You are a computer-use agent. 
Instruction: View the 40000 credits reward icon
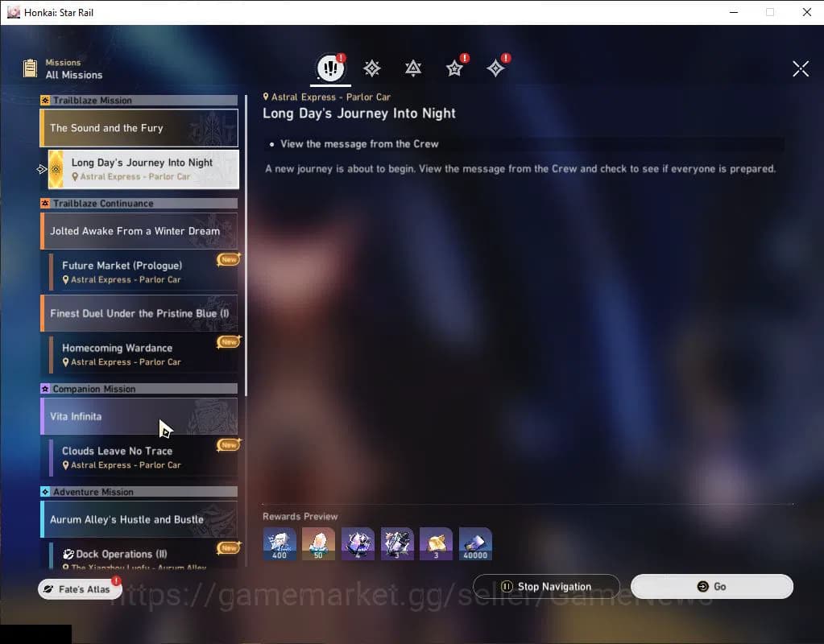tap(475, 544)
